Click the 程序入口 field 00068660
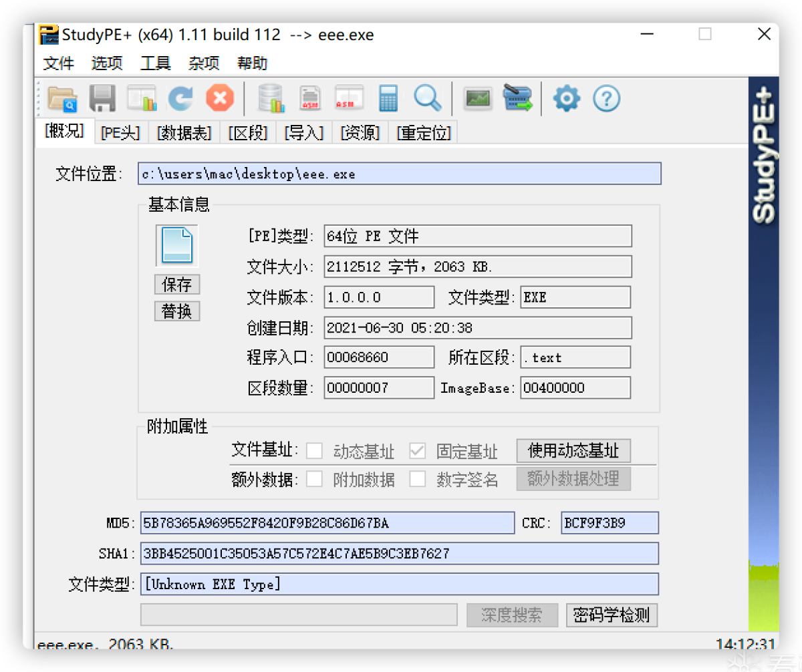The height and width of the screenshot is (672, 802). pyautogui.click(x=379, y=357)
